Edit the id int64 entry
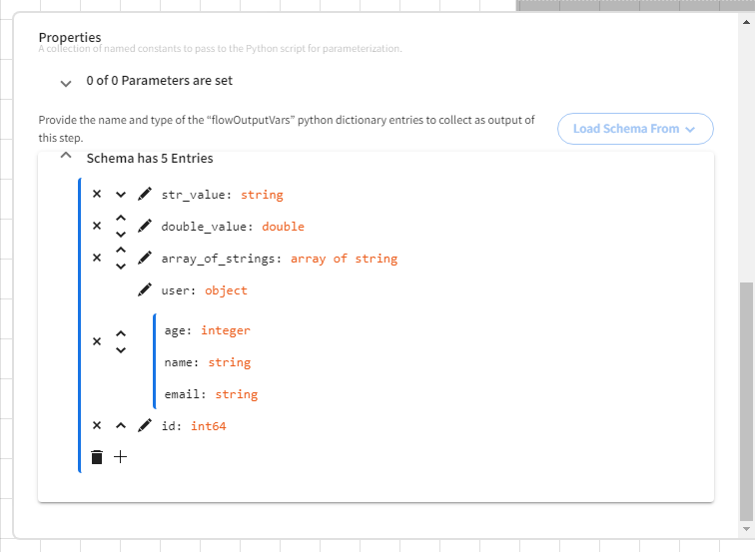The height and width of the screenshot is (552, 756). pos(145,425)
